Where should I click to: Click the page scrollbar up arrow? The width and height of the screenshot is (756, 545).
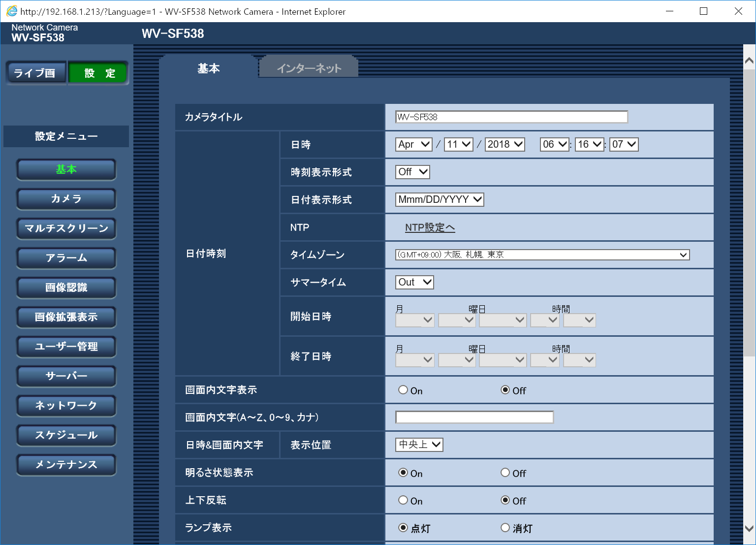(x=749, y=61)
